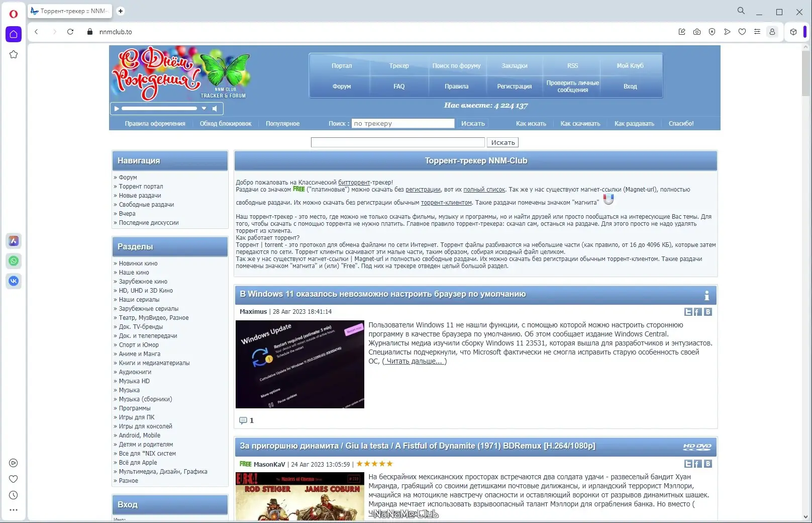Open Aria AI from the sidebar
Image resolution: width=812 pixels, height=523 pixels.
click(x=14, y=241)
